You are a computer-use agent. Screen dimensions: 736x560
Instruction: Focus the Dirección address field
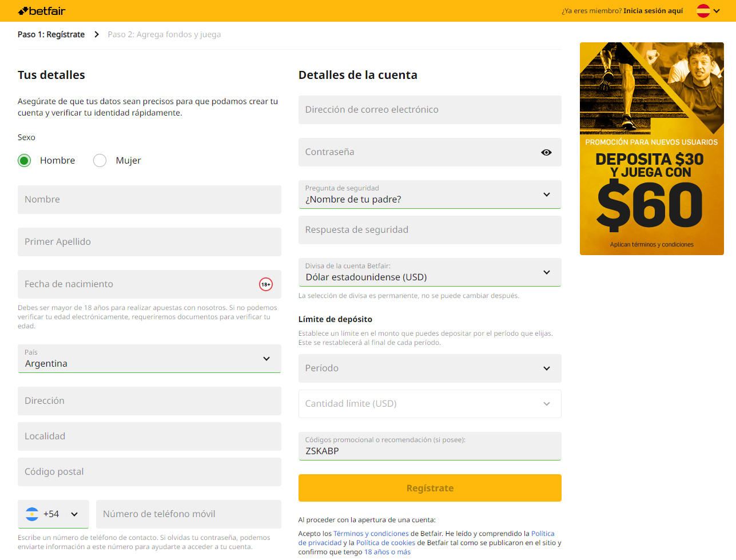pos(149,401)
